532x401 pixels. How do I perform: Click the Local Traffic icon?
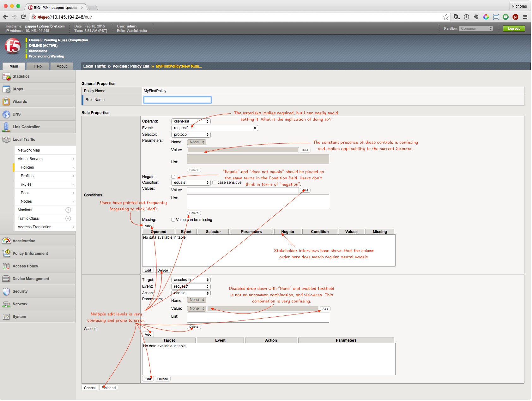[x=6, y=140]
